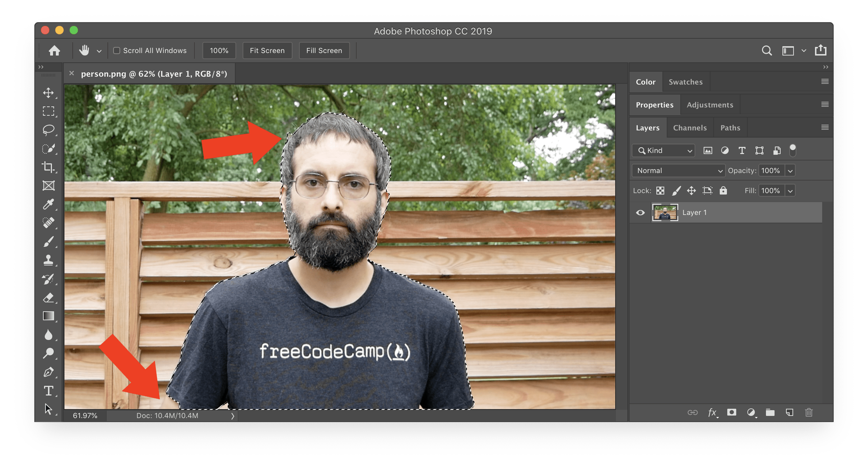
Task: Expand the Opacity slider dropdown arrow
Action: [790, 171]
